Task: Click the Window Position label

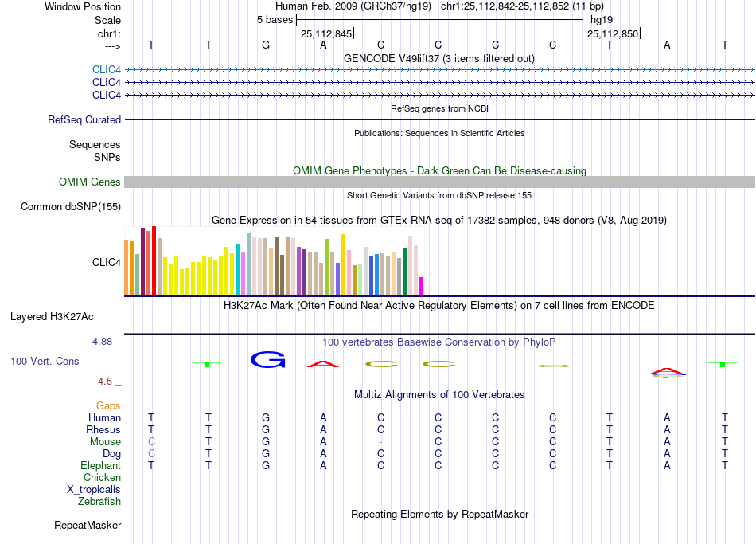Action: [83, 6]
